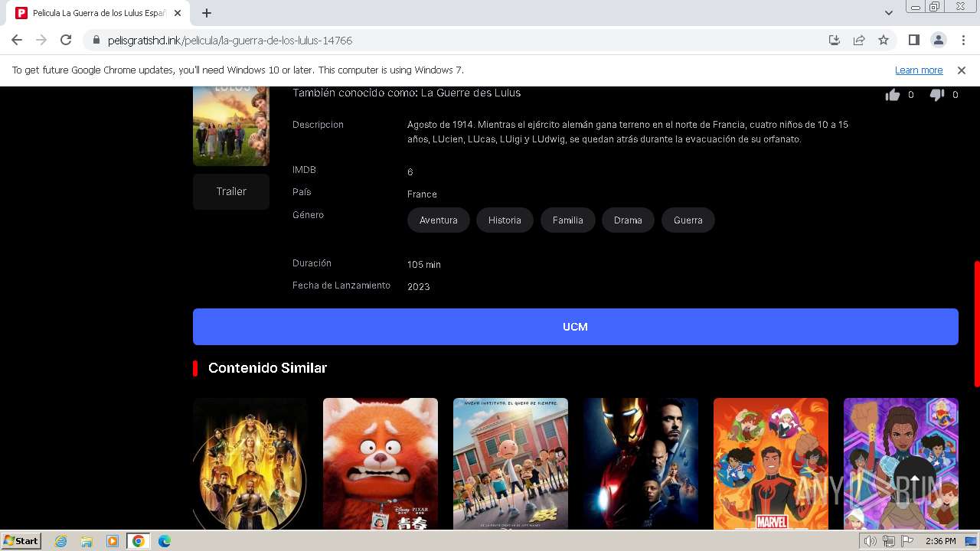Screen dimensions: 980x551
Task: Dismiss the Chrome update notification bar
Action: point(962,70)
